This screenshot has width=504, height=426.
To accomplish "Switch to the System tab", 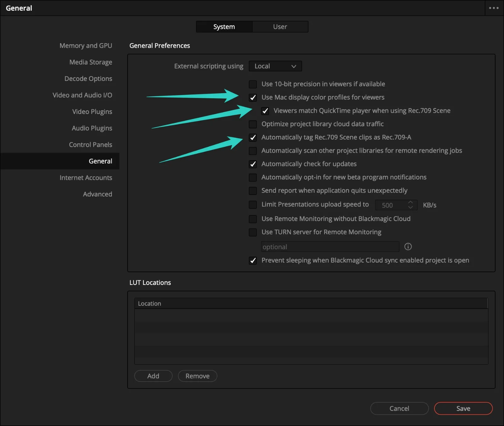I will (x=224, y=27).
